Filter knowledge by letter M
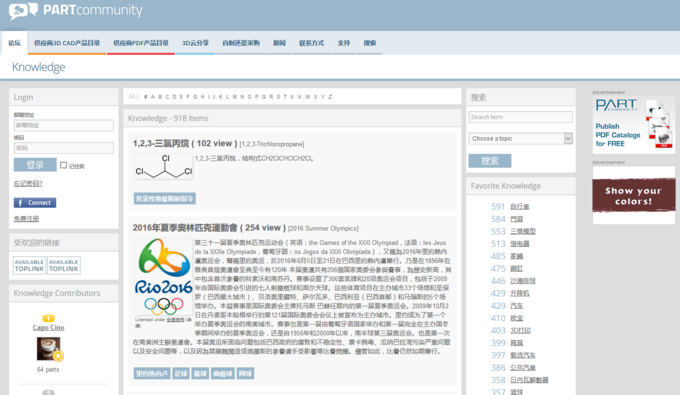 pyautogui.click(x=235, y=97)
